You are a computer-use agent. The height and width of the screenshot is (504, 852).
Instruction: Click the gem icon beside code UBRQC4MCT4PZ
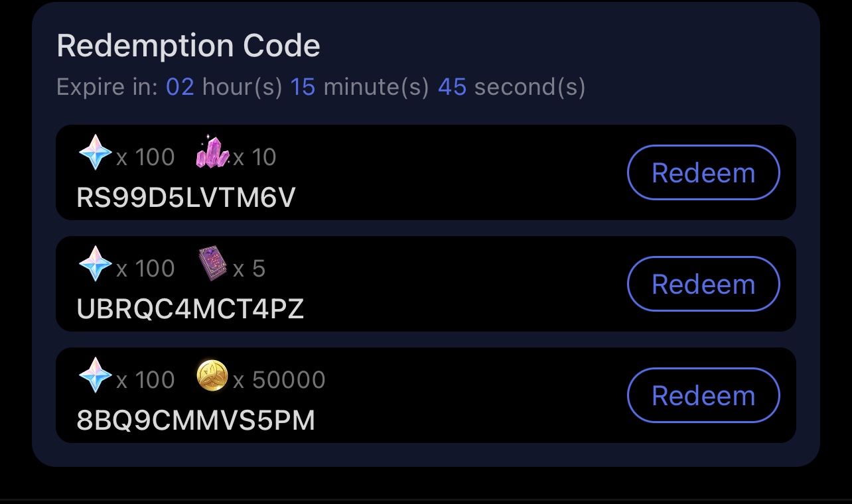95,264
